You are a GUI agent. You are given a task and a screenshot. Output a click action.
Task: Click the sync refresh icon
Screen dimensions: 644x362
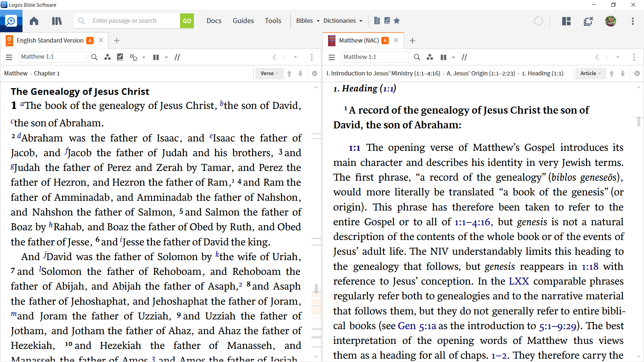[x=538, y=21]
